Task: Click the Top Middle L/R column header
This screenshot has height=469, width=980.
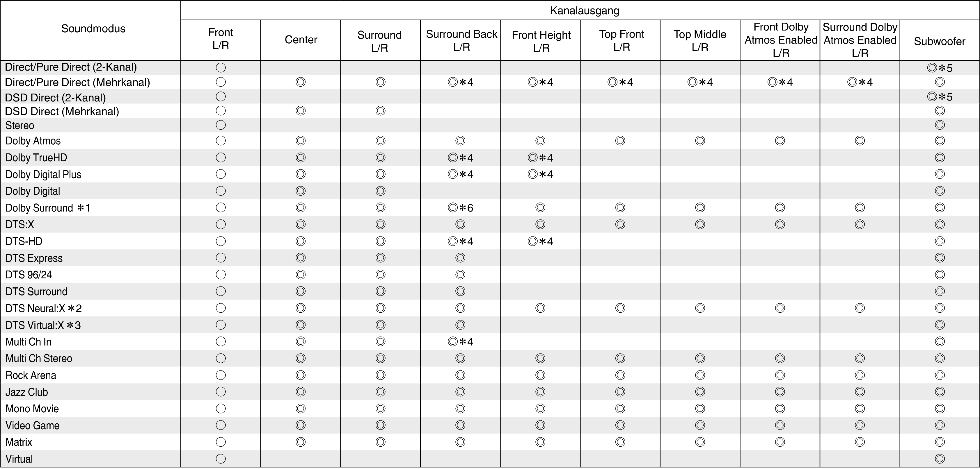Action: tap(700, 40)
